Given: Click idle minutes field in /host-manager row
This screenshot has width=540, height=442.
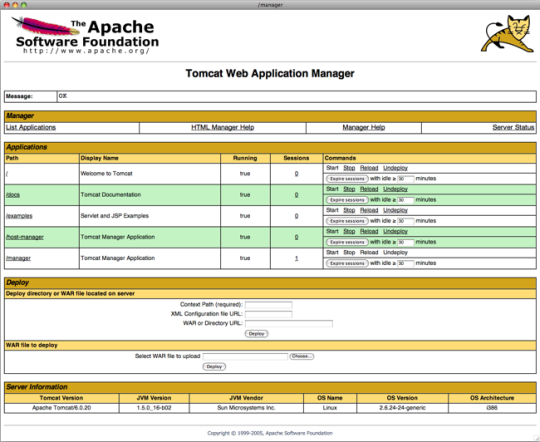Looking at the screenshot, I should pos(405,242).
